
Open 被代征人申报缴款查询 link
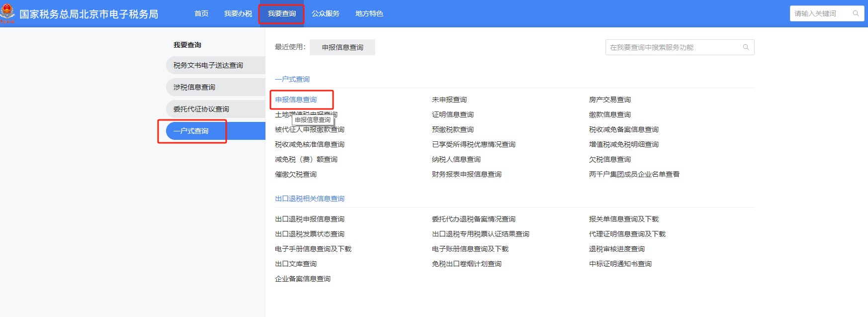[x=310, y=130]
